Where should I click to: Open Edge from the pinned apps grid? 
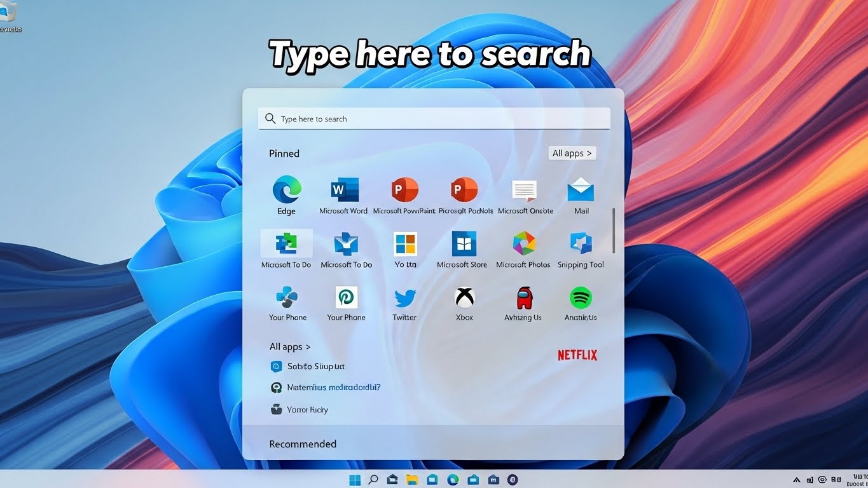pos(286,196)
